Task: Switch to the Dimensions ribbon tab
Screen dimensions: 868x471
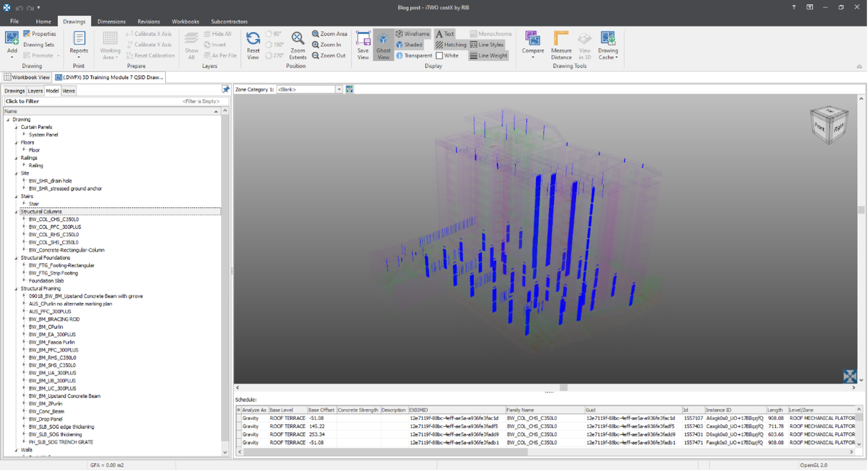Action: click(111, 22)
